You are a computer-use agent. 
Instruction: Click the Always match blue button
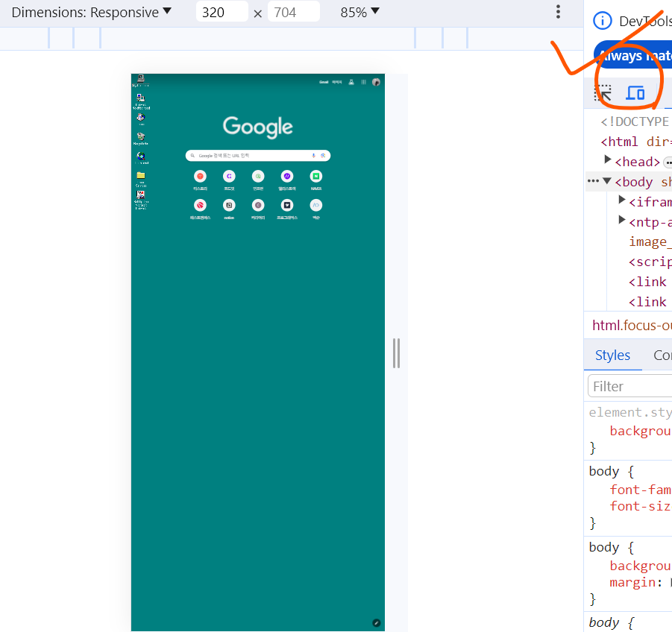[x=632, y=55]
